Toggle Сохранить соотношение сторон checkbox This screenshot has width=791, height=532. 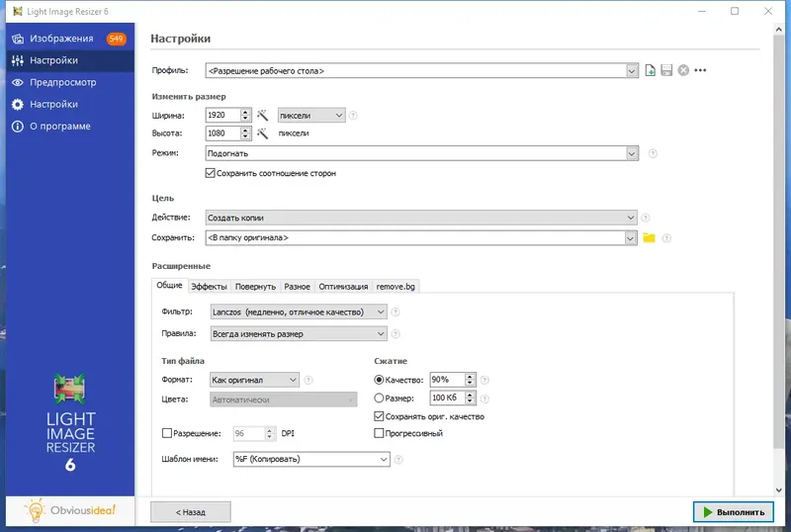tap(210, 173)
